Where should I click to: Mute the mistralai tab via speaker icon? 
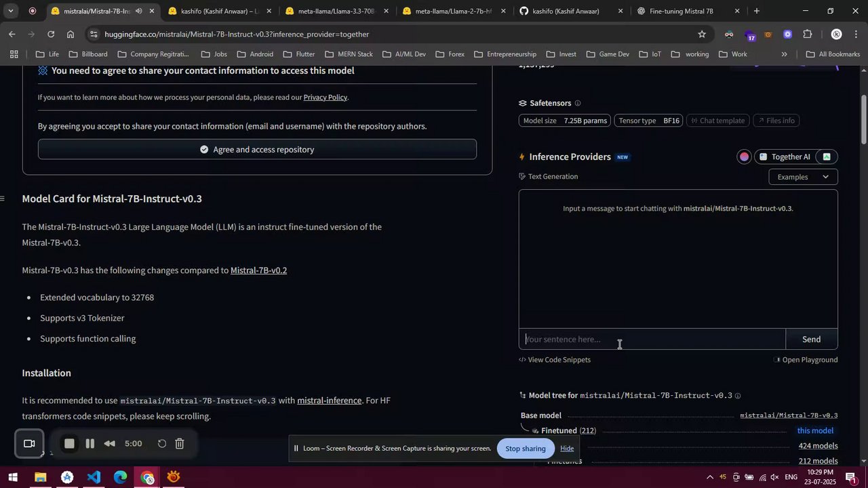coord(138,11)
